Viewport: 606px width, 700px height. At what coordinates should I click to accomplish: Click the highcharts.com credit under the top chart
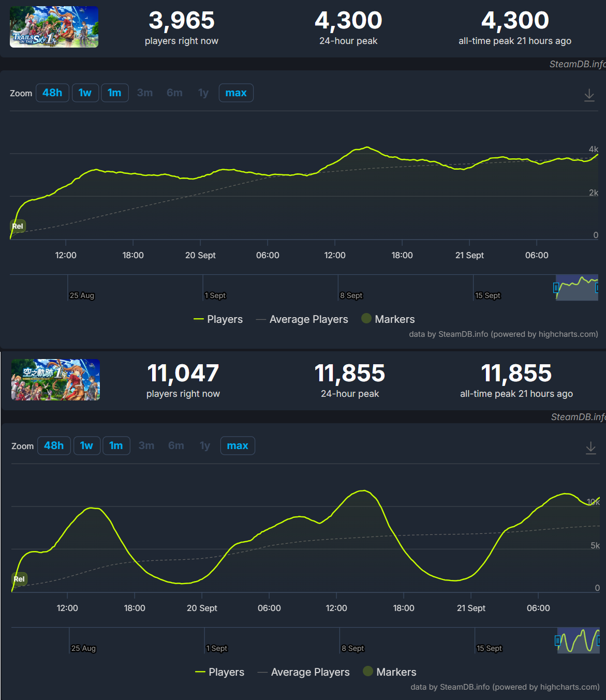pos(504,334)
